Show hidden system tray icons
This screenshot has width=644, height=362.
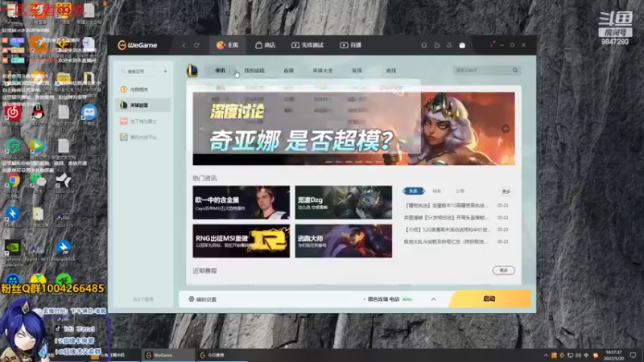(546, 356)
